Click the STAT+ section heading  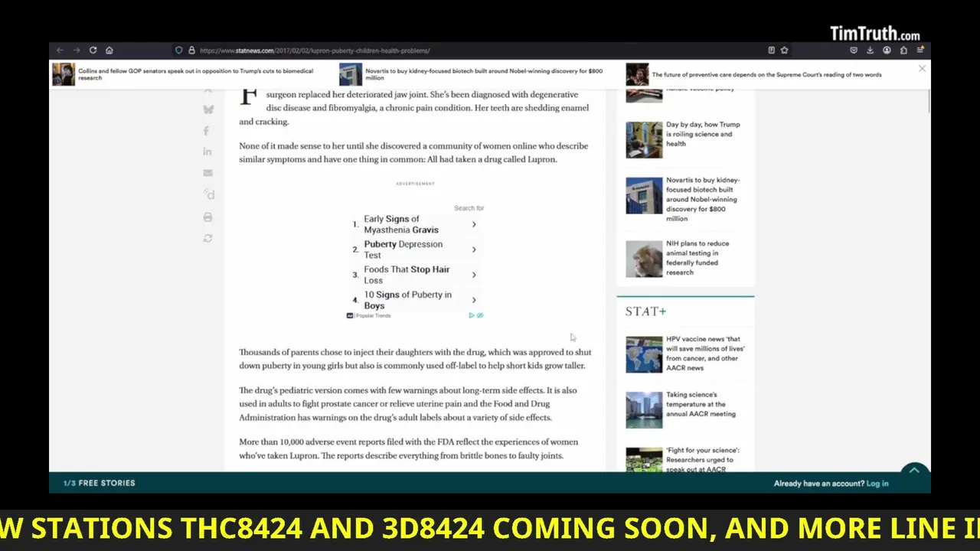click(646, 311)
